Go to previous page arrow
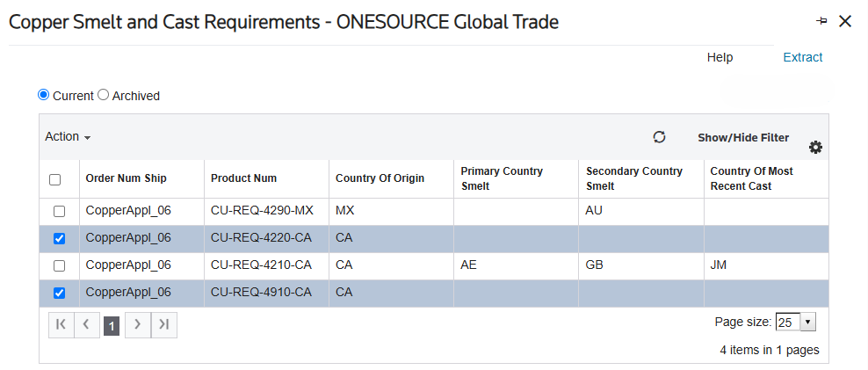Viewport: 868px width, 370px height. pyautogui.click(x=86, y=324)
